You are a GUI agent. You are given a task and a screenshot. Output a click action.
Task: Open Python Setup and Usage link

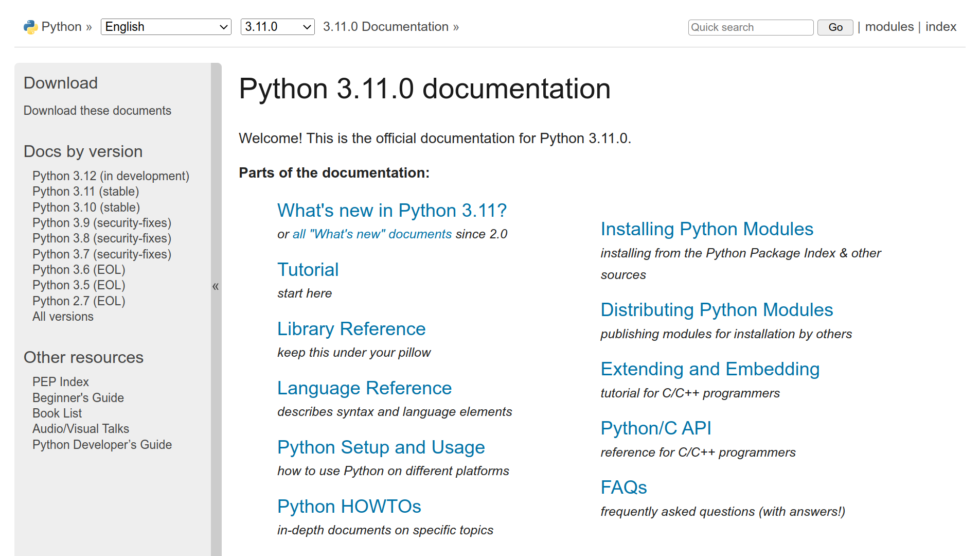381,447
